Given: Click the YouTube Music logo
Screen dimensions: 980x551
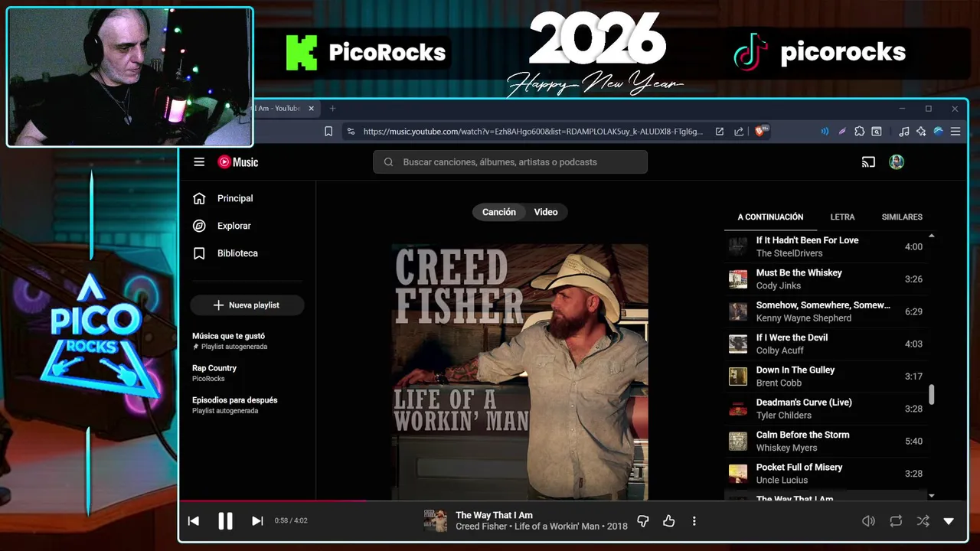Looking at the screenshot, I should (238, 161).
